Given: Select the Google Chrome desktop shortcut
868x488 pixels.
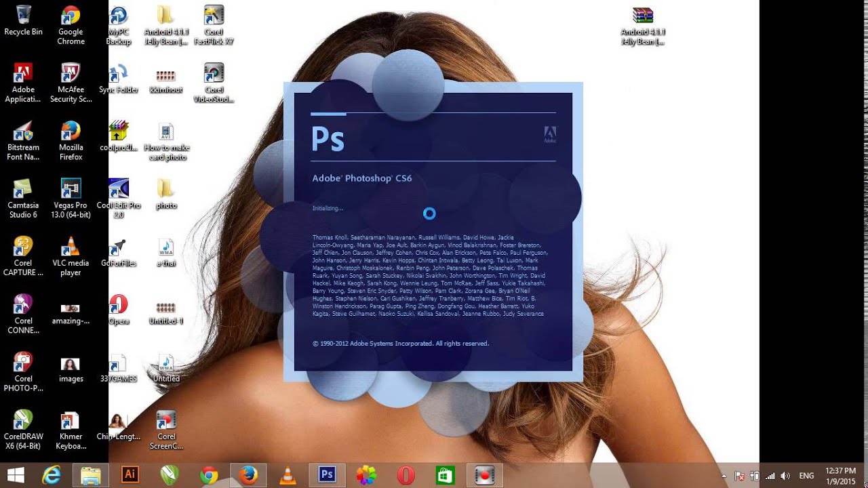Looking at the screenshot, I should click(x=71, y=25).
